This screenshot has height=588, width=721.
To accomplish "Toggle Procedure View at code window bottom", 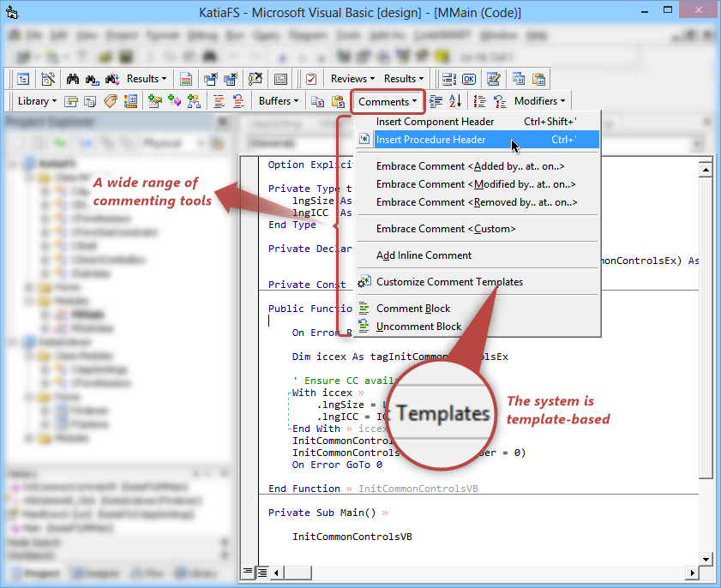I will point(248,572).
